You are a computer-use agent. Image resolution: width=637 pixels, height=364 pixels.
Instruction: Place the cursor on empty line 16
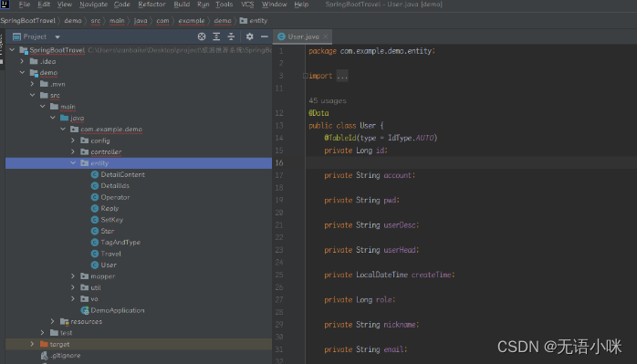471,162
